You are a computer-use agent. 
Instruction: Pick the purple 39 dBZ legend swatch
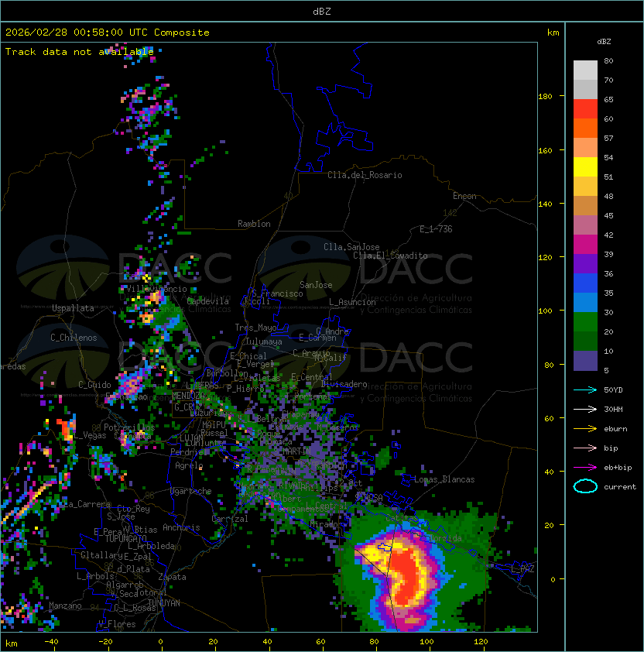pos(585,263)
